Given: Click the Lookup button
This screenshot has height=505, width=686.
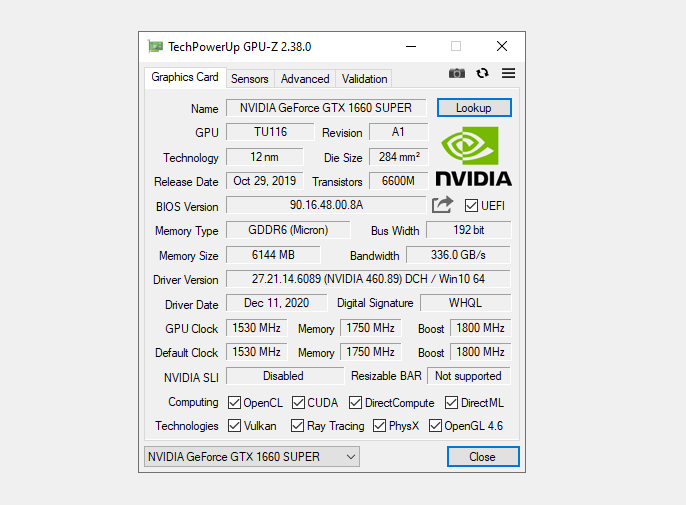Looking at the screenshot, I should pos(474,108).
